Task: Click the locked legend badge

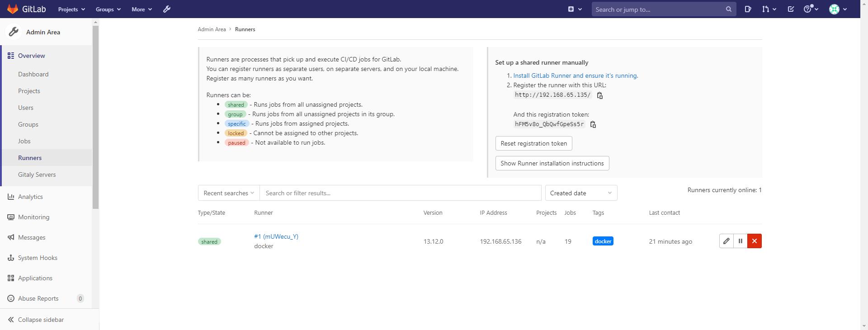Action: [236, 133]
